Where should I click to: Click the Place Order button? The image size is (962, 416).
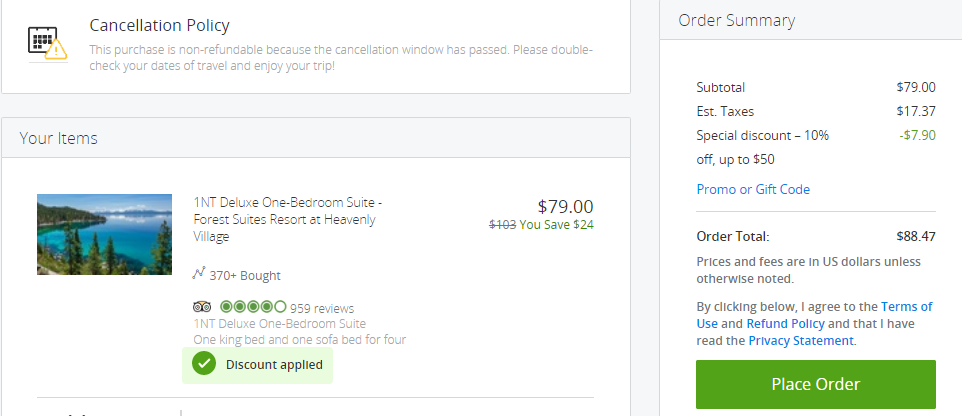(x=815, y=384)
